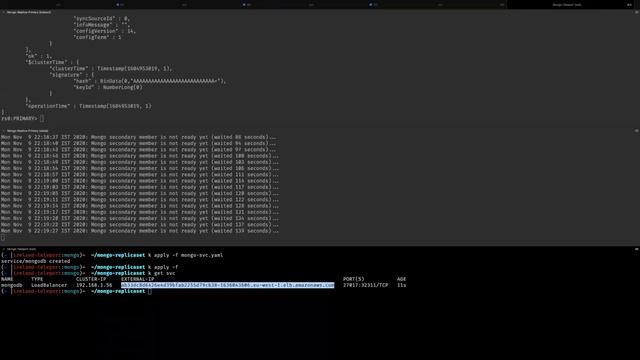
Task: Click the "k get svc" command
Action: 161,273
